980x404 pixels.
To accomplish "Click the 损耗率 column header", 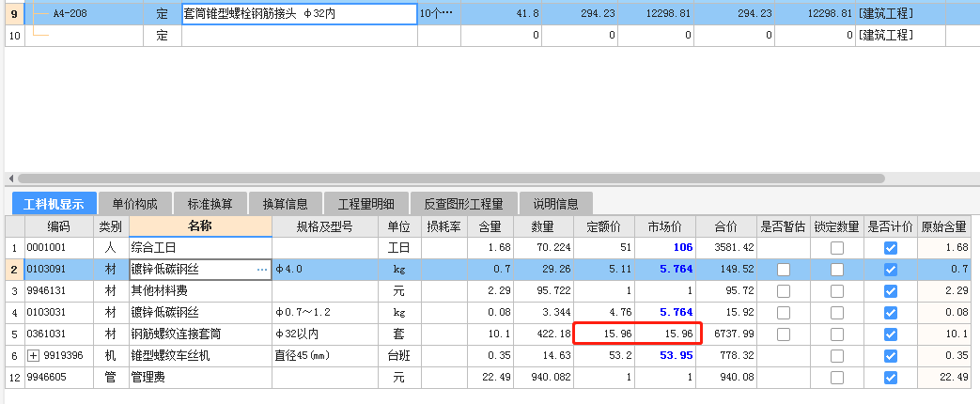I will (443, 226).
